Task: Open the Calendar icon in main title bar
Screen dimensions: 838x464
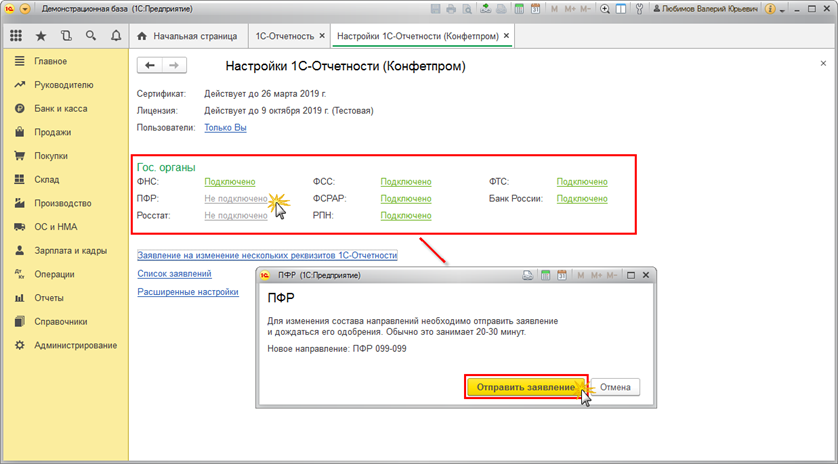Action: (535, 9)
